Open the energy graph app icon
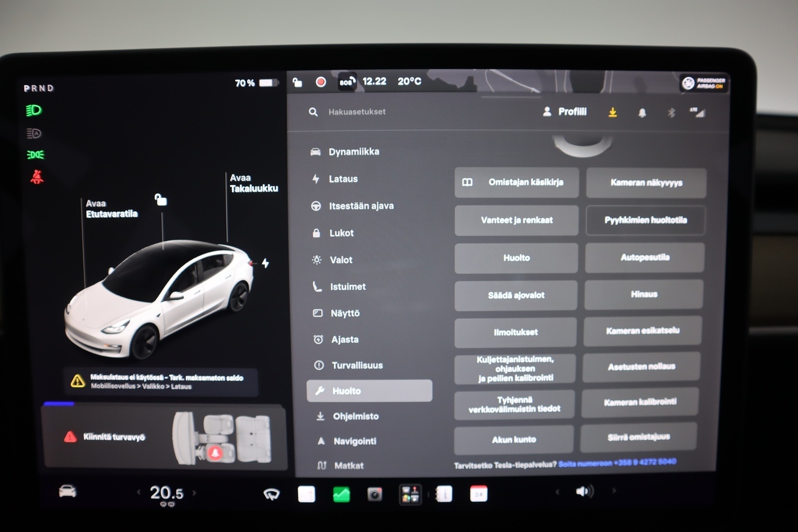Viewport: 798px width, 532px height. pyautogui.click(x=341, y=494)
